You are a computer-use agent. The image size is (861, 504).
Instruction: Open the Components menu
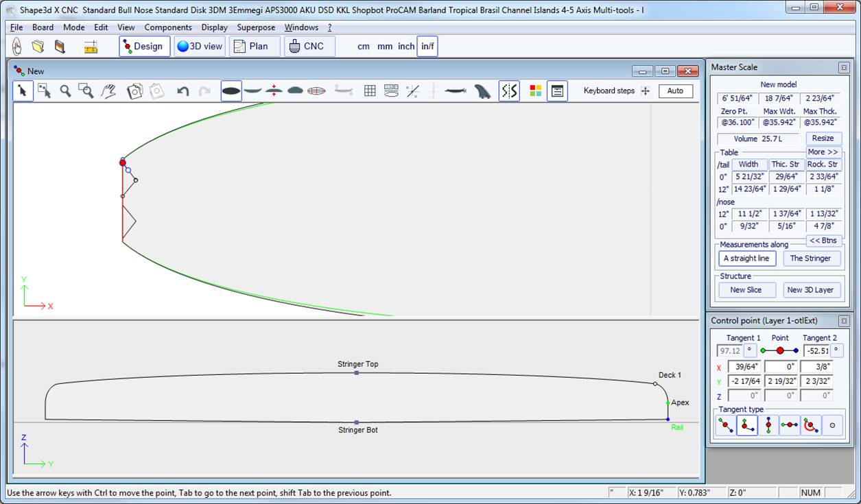point(168,27)
